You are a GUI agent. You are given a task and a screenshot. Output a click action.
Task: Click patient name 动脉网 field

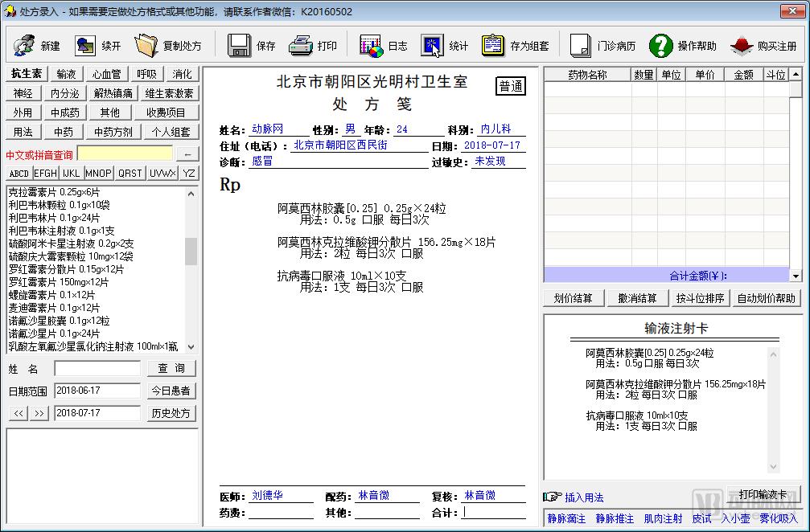[278, 129]
